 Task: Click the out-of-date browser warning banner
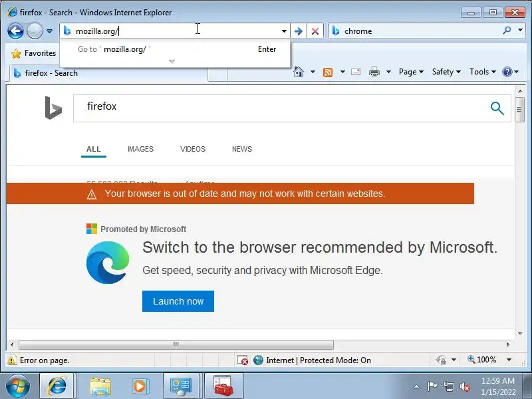coord(240,194)
